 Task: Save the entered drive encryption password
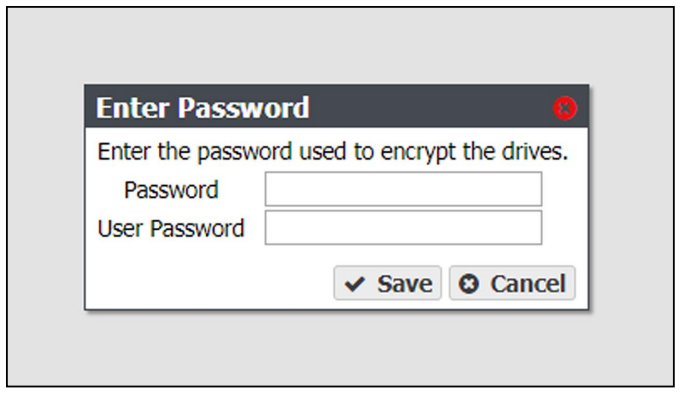tap(387, 283)
